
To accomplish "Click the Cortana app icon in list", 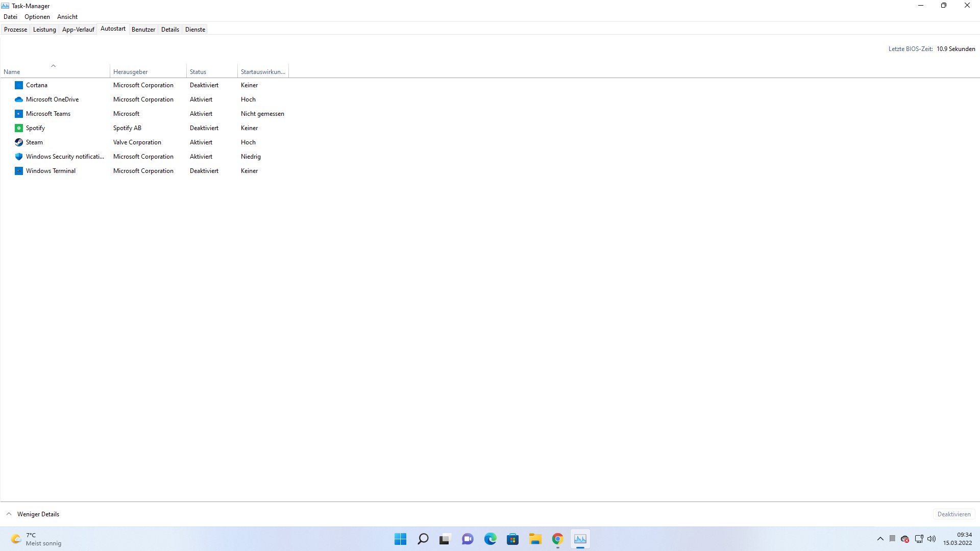I will click(19, 85).
